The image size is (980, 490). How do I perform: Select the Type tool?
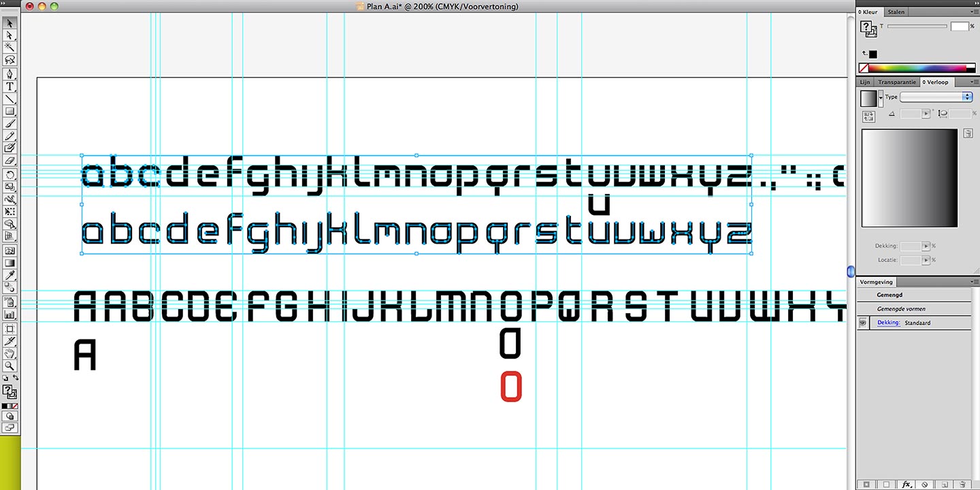pyautogui.click(x=10, y=86)
